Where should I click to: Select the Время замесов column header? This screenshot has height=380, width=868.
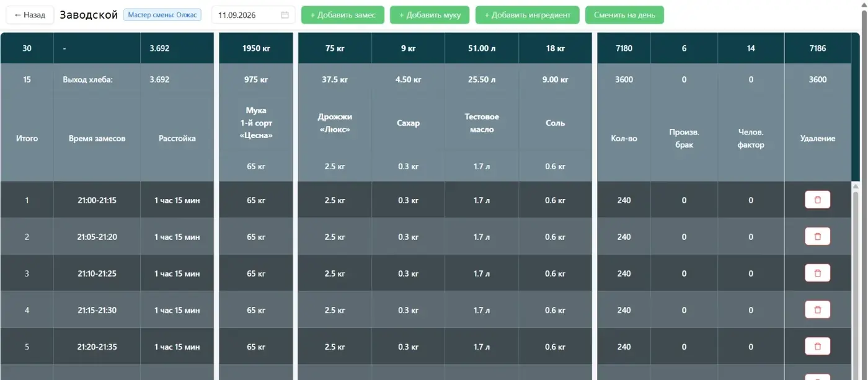[x=97, y=138]
